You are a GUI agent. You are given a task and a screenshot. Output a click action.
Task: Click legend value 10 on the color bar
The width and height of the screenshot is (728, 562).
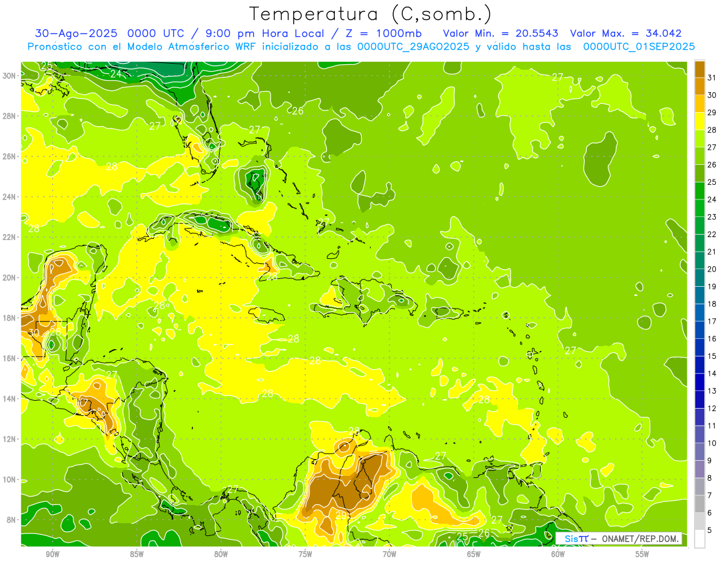coord(712,443)
